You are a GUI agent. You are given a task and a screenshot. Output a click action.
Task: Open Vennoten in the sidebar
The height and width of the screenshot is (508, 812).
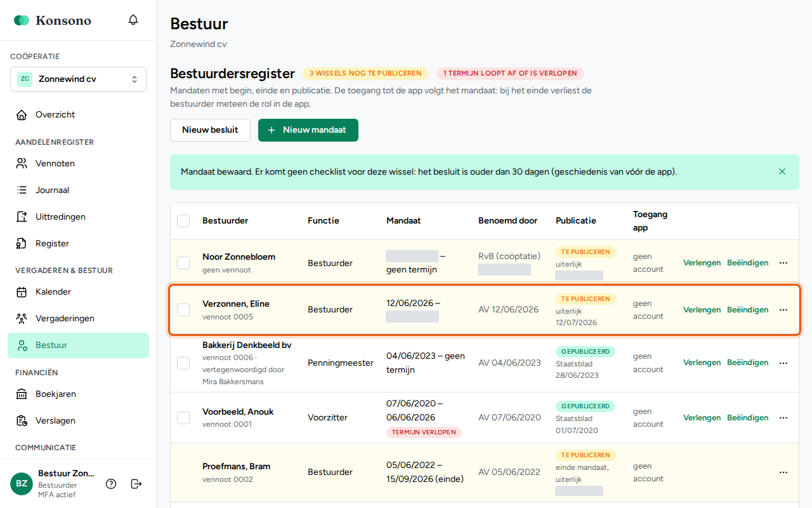point(78,164)
